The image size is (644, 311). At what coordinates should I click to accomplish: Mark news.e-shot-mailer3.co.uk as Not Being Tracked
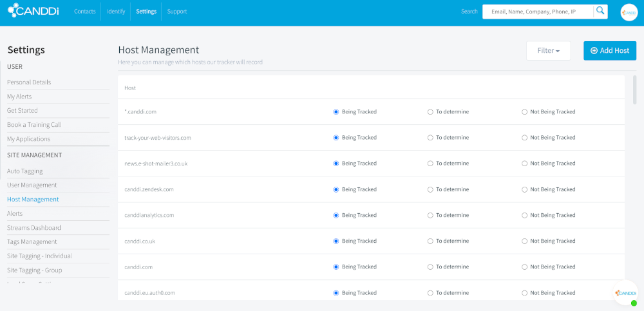[x=524, y=164]
